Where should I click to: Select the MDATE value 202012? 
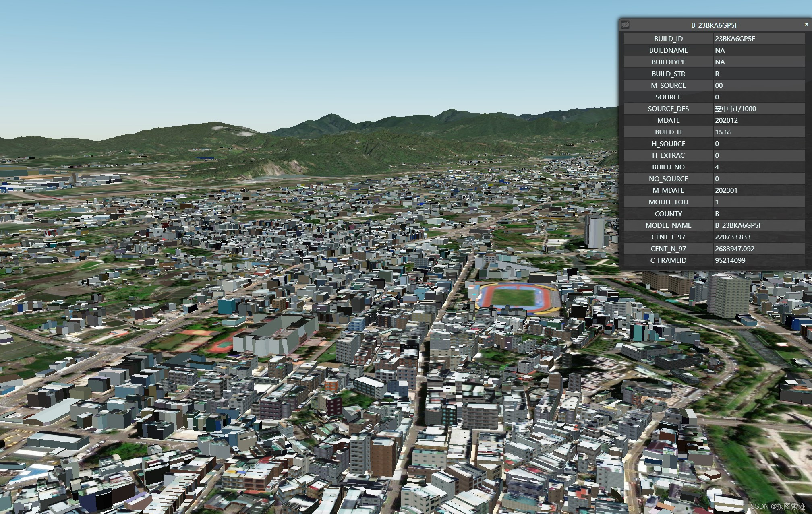pos(726,120)
